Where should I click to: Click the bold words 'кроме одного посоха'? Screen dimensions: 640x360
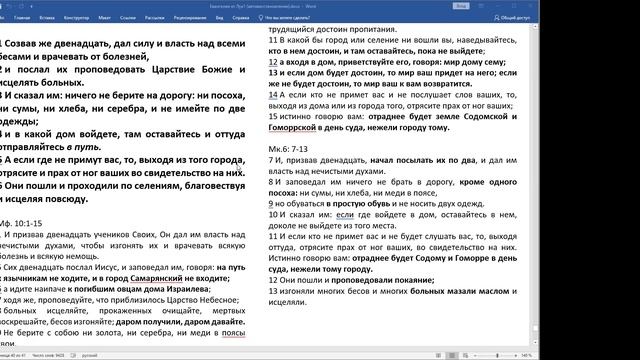(x=488, y=182)
